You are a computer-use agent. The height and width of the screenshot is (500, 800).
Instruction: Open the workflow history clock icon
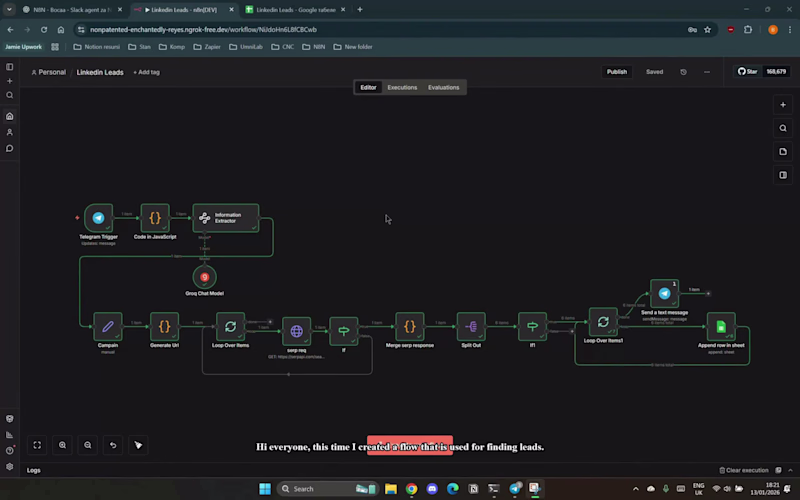pyautogui.click(x=683, y=72)
